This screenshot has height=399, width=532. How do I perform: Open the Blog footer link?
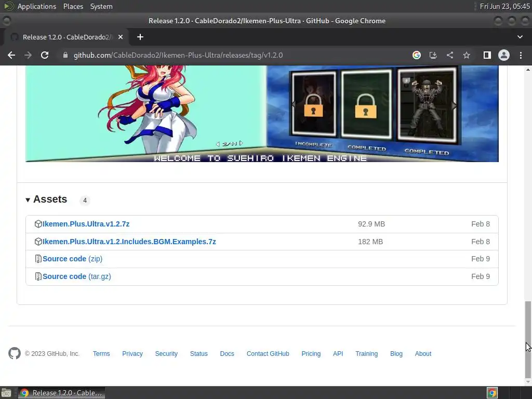click(396, 353)
